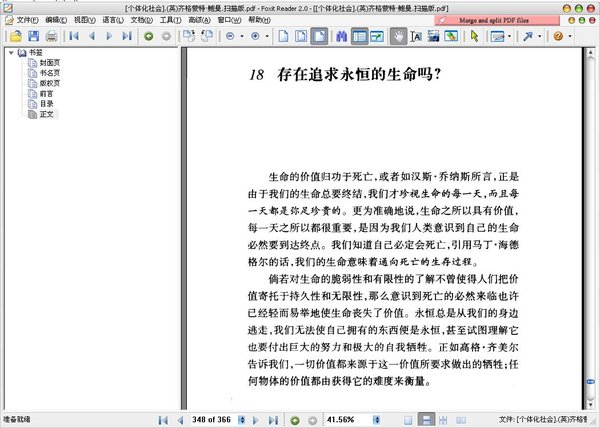The image size is (600, 428).
Task: Collapse the 书签 bookmarks tree root
Action: (x=11, y=53)
